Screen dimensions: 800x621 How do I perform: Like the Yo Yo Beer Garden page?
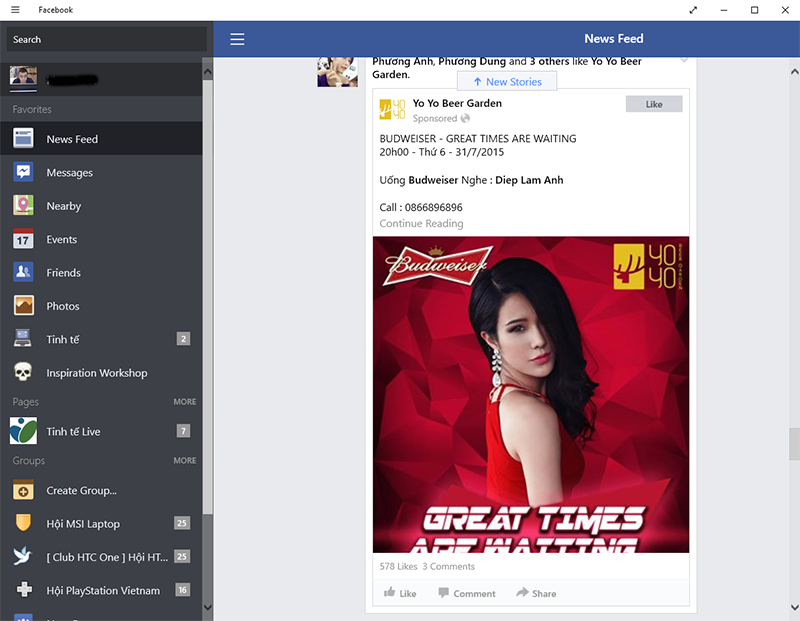point(653,104)
